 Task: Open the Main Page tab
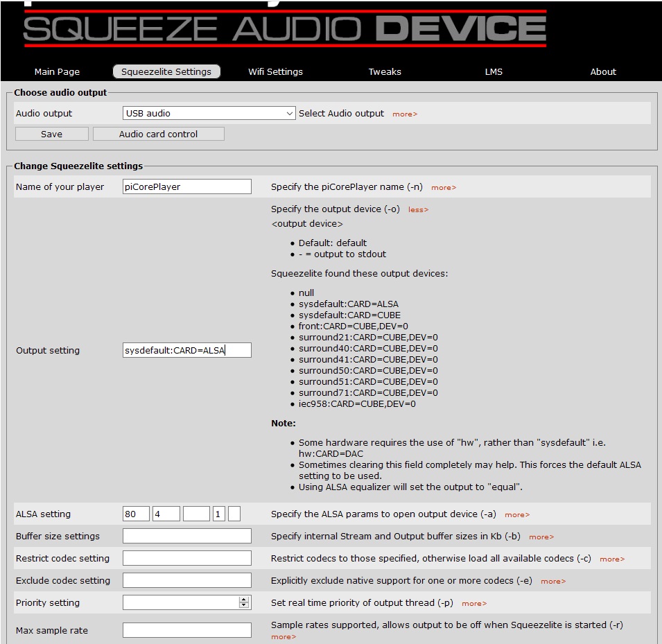pyautogui.click(x=57, y=72)
